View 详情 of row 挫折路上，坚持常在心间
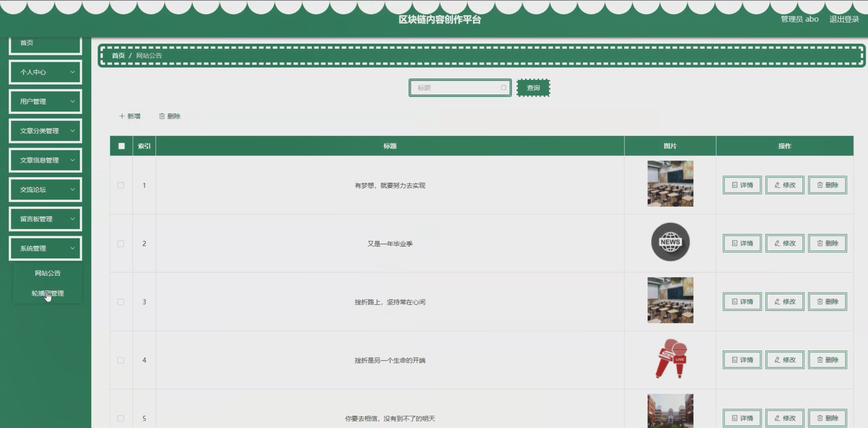 pyautogui.click(x=742, y=301)
